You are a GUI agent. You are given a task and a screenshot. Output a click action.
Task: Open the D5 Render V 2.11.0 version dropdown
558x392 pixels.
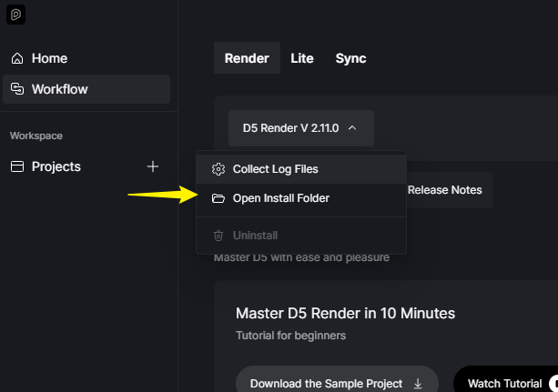301,128
